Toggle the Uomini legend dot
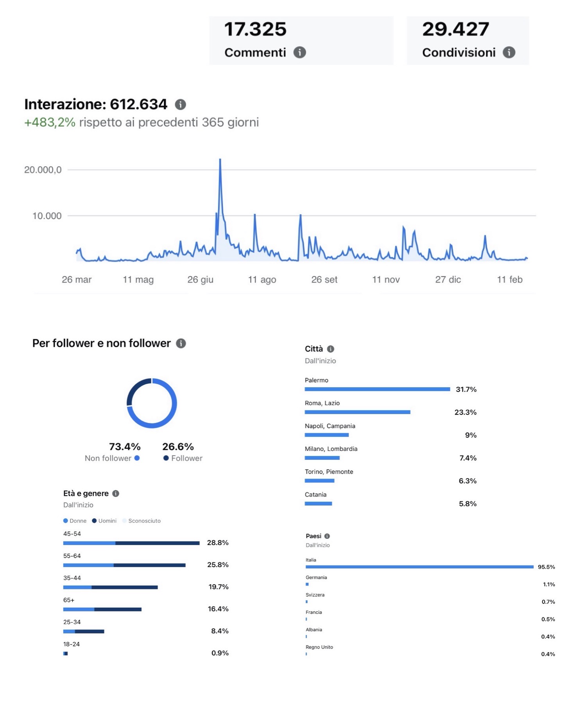 [x=94, y=521]
